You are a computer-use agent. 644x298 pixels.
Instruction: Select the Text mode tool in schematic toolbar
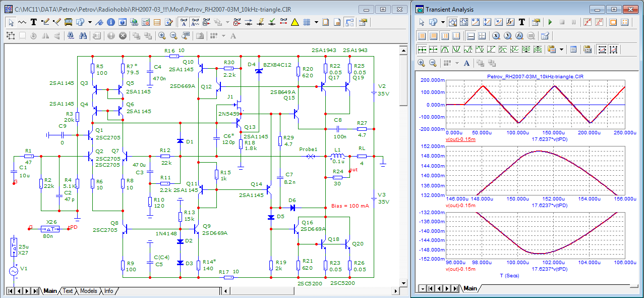click(x=34, y=22)
